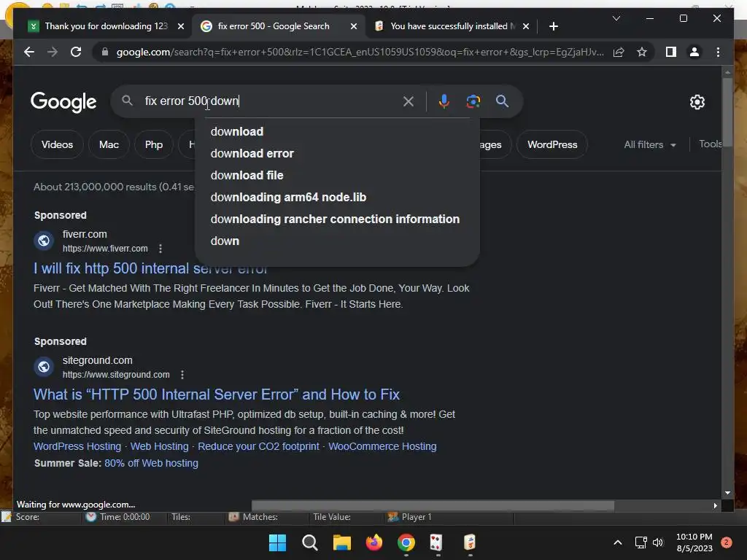Open the Tools option
Viewport: 747px width, 560px height.
pos(710,144)
